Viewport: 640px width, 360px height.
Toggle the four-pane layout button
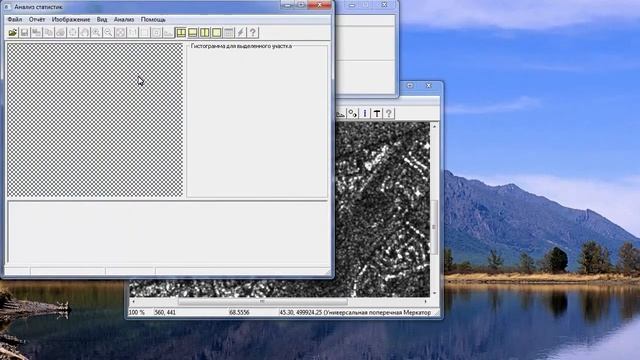click(x=180, y=33)
